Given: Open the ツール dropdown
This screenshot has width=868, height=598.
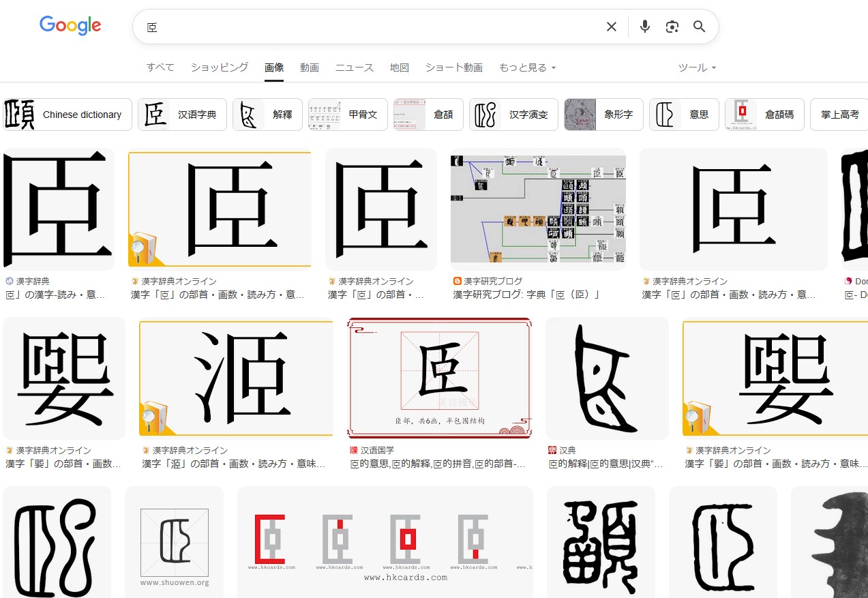Looking at the screenshot, I should pos(697,68).
